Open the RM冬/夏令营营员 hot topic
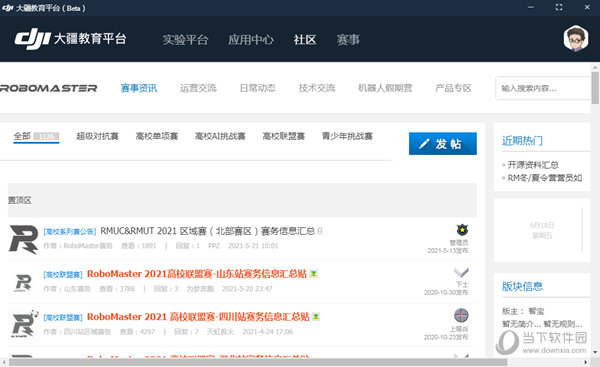The height and width of the screenshot is (367, 600). [x=545, y=178]
